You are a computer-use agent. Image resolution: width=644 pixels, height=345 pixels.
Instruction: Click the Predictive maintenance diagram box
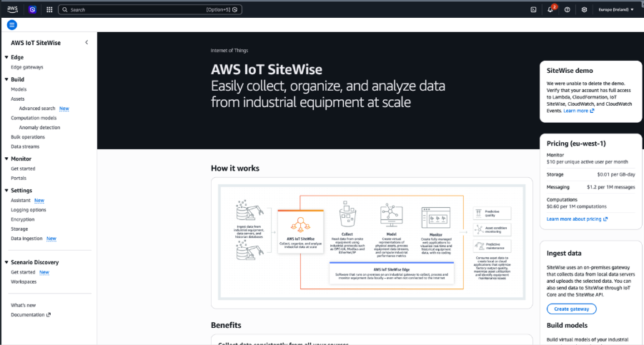coord(492,246)
